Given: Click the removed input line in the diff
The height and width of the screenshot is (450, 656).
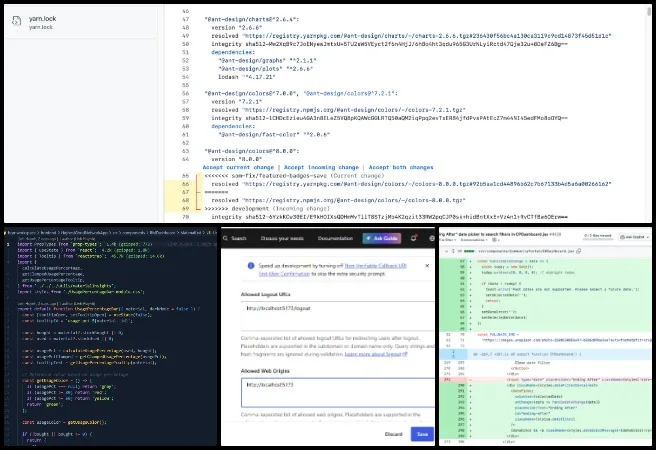Looking at the screenshot, I should pyautogui.click(x=546, y=379).
